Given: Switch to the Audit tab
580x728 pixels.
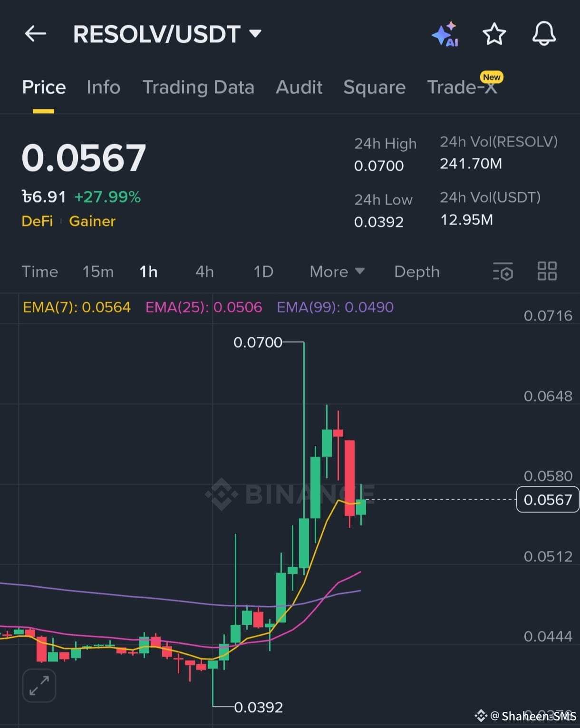Looking at the screenshot, I should coord(299,87).
